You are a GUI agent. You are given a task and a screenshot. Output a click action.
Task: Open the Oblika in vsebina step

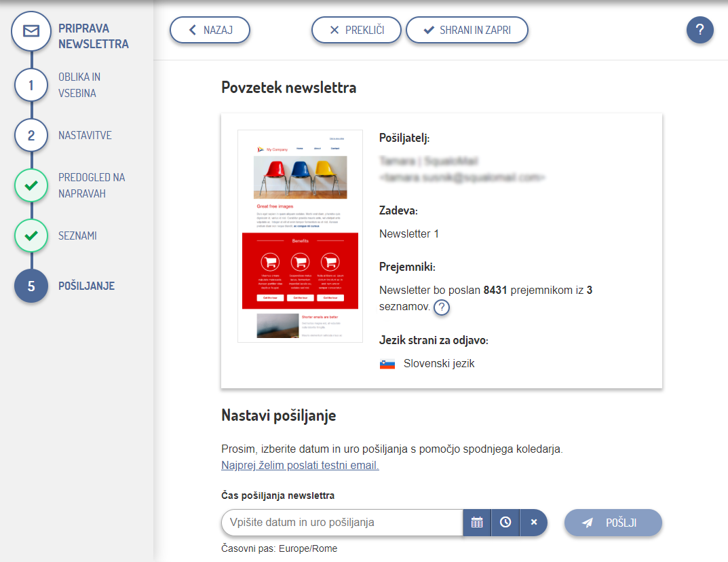click(x=79, y=86)
